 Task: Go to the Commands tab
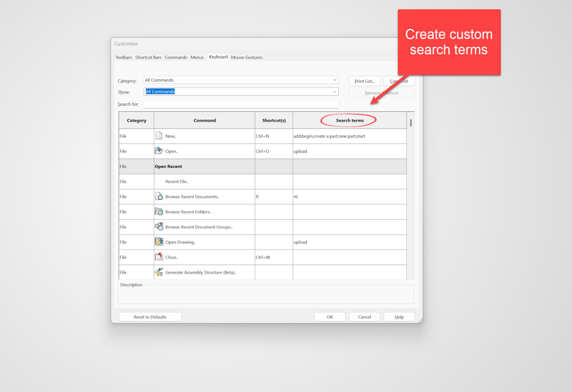(x=176, y=57)
